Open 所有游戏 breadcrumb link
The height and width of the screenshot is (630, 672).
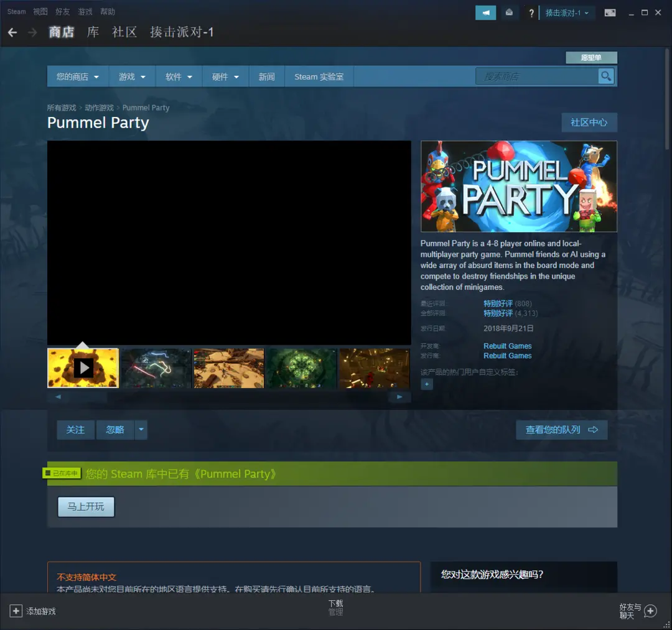62,108
